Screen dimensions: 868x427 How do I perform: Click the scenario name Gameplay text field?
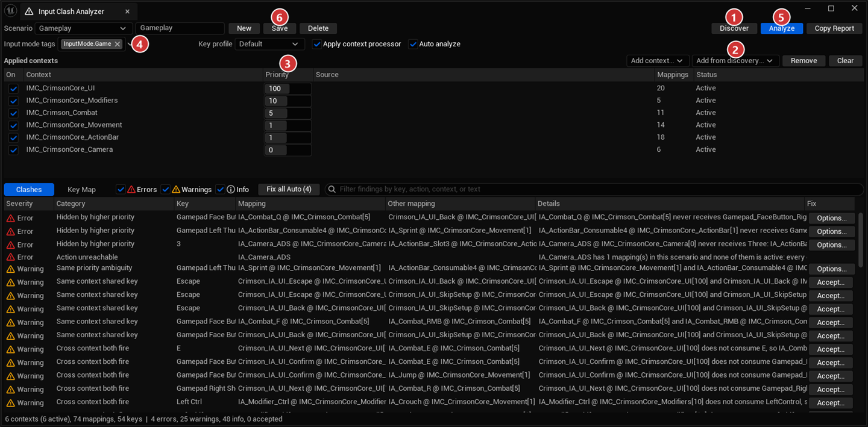click(180, 28)
